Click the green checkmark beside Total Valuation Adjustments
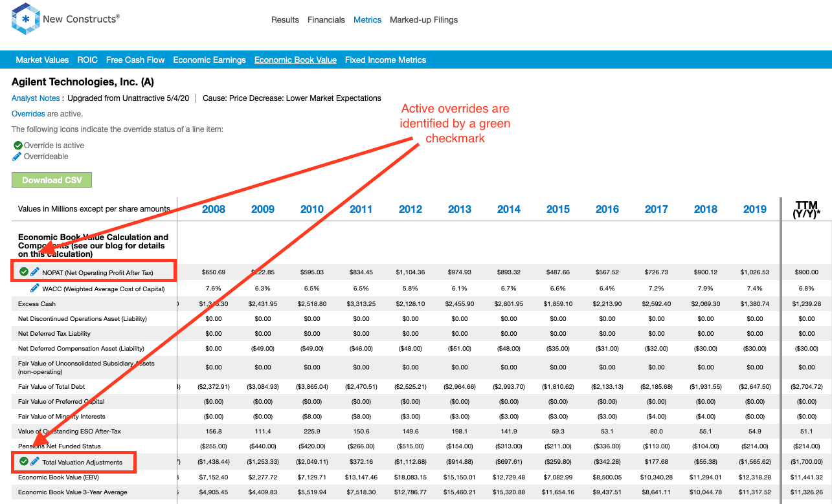This screenshot has width=832, height=504. click(24, 462)
